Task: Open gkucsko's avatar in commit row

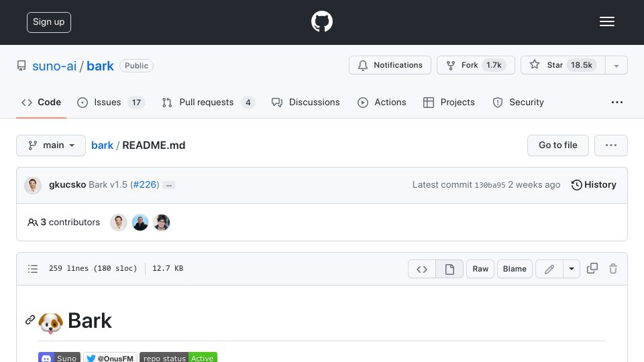Action: click(33, 185)
